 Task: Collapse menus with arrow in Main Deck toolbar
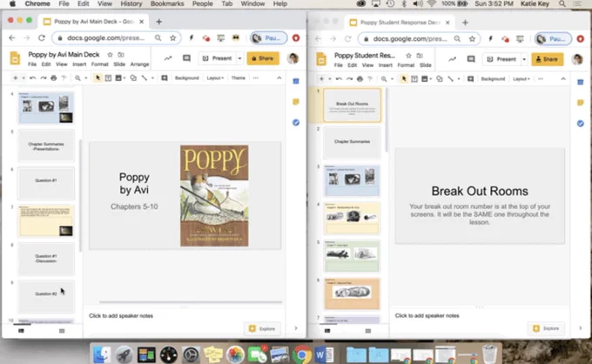[x=279, y=78]
